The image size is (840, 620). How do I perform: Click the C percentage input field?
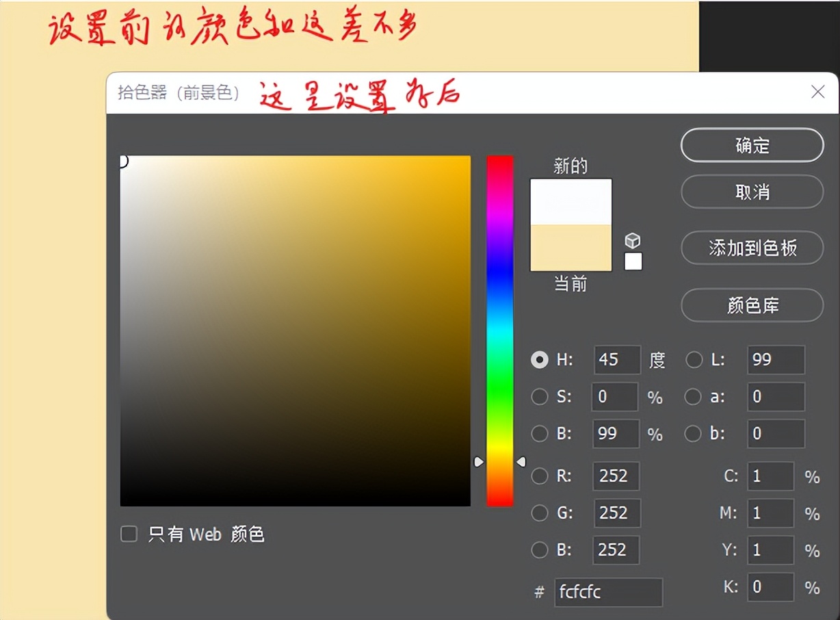click(x=771, y=476)
